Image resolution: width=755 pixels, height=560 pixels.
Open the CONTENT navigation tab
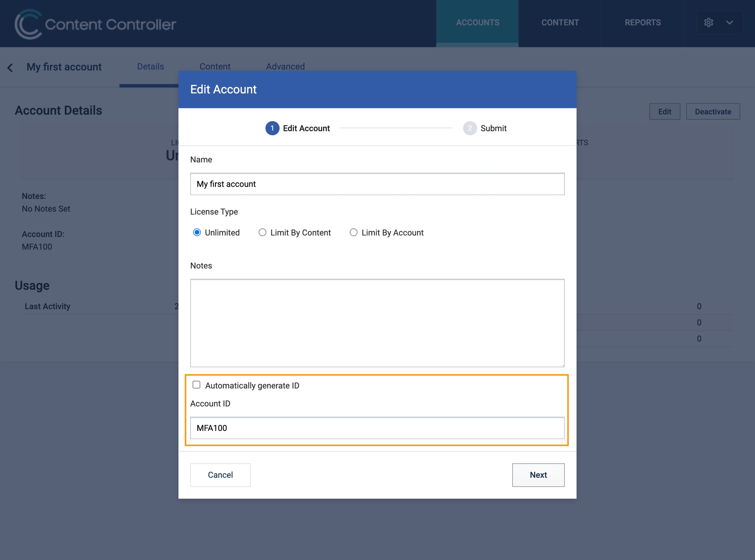[560, 23]
